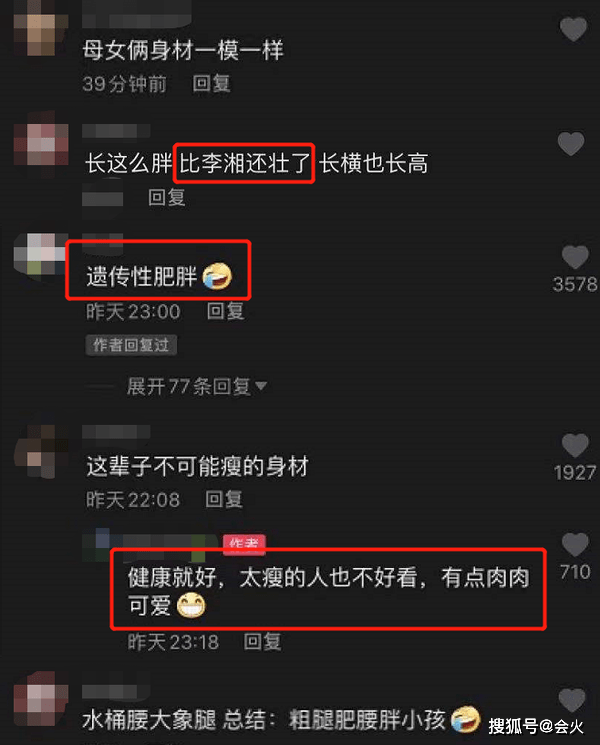Open avatar of '长这么胖' commenter
Viewport: 600px width, 745px height.
click(x=41, y=144)
